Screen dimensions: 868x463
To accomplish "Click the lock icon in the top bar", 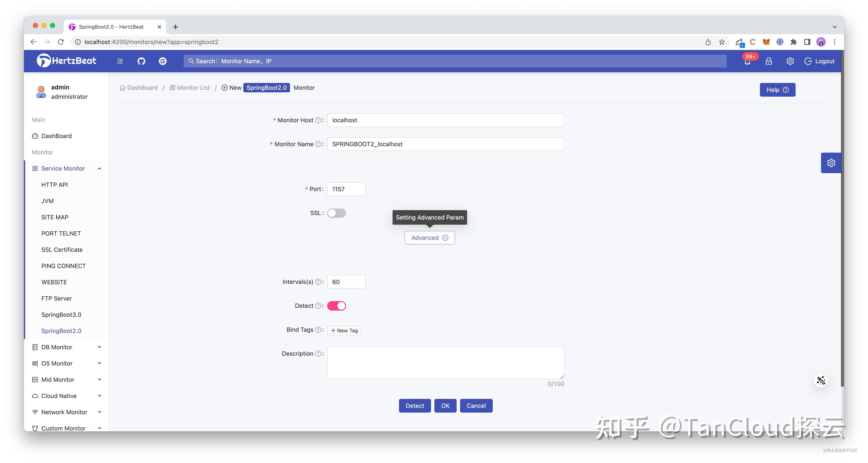I will click(769, 61).
